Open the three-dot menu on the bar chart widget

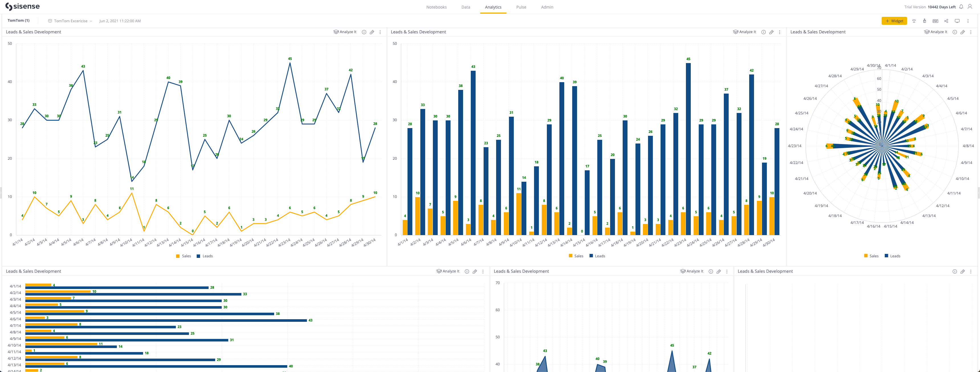[x=483, y=272]
